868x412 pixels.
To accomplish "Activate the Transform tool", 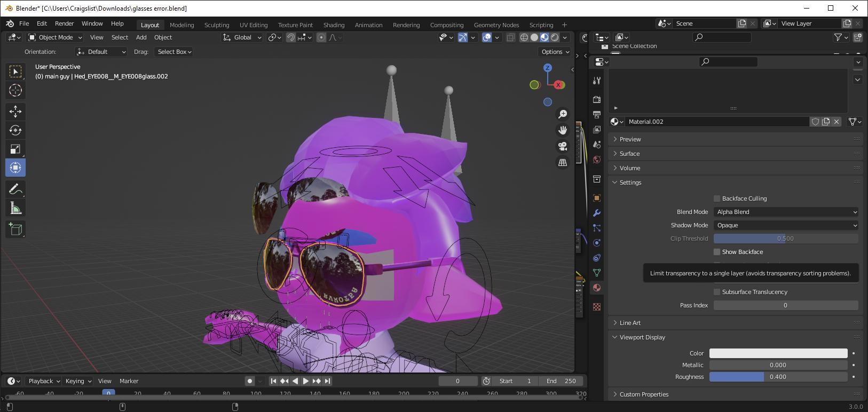I will click(x=15, y=168).
